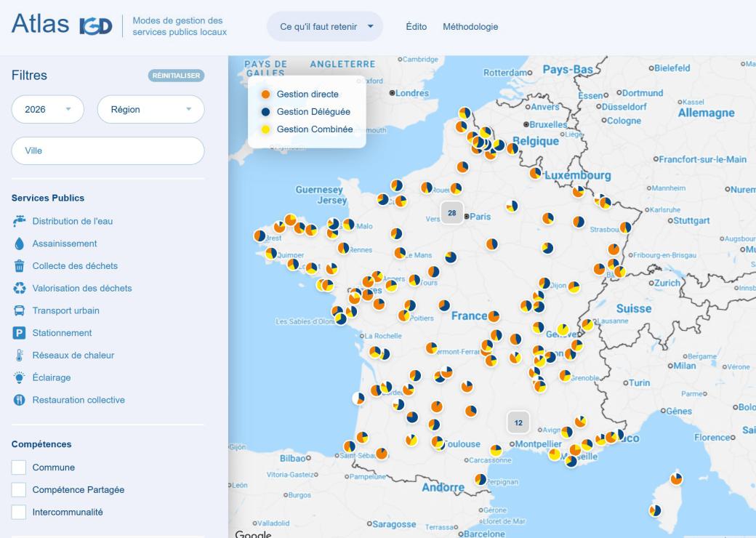
Task: Select the northern Corsica pie marker
Action: tap(677, 478)
